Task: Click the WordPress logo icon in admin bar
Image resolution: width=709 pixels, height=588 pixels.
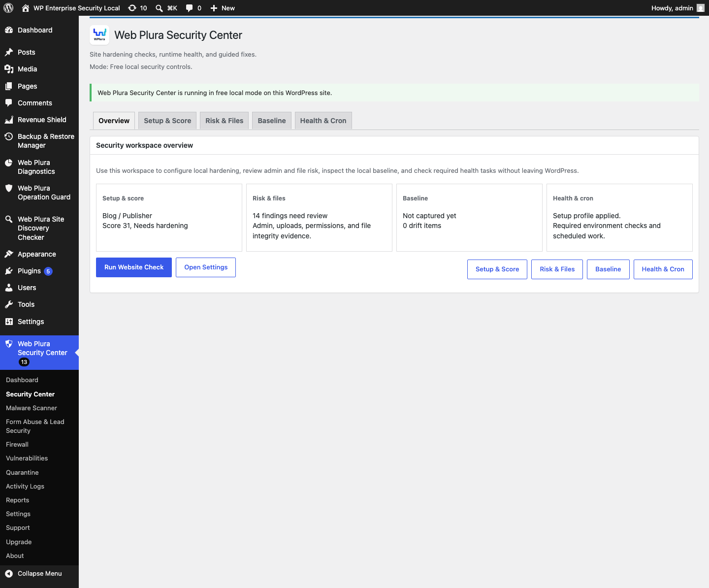Action: pos(8,8)
